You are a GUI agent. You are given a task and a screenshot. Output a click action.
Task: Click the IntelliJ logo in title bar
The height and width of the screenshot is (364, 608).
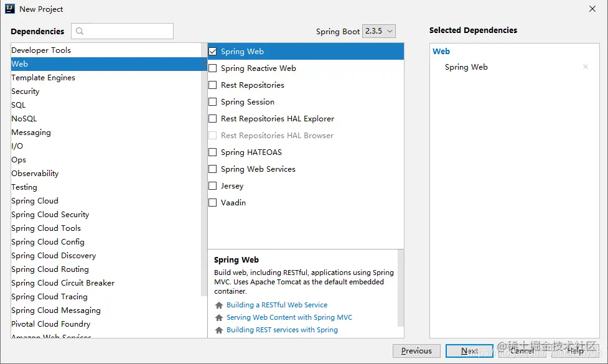point(11,9)
